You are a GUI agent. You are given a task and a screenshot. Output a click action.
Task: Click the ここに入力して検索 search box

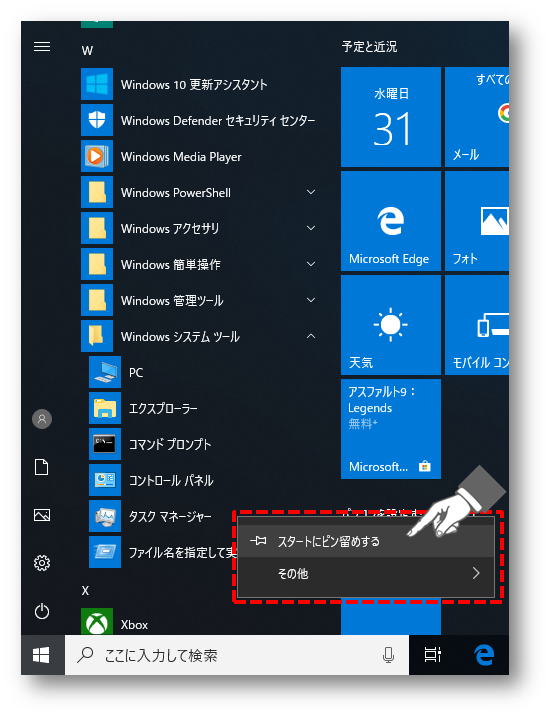tap(237, 655)
